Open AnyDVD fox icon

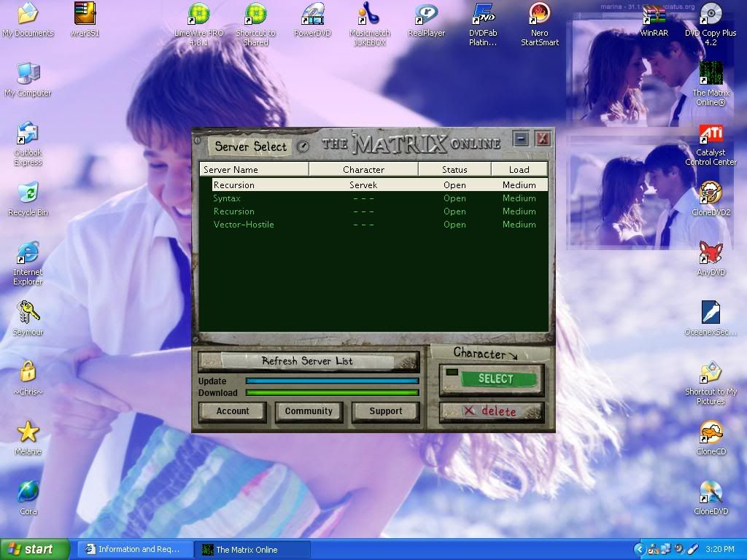tap(711, 259)
